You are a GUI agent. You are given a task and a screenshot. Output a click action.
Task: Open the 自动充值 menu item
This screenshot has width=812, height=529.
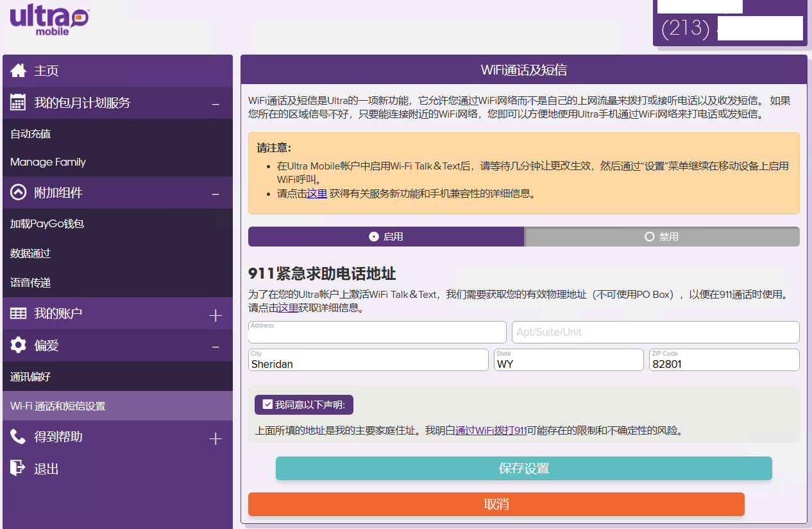pyautogui.click(x=31, y=134)
